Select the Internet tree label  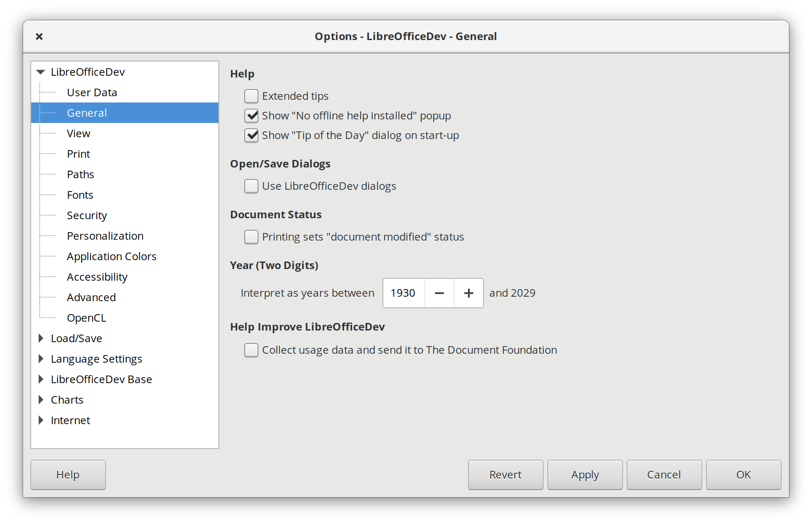point(70,421)
